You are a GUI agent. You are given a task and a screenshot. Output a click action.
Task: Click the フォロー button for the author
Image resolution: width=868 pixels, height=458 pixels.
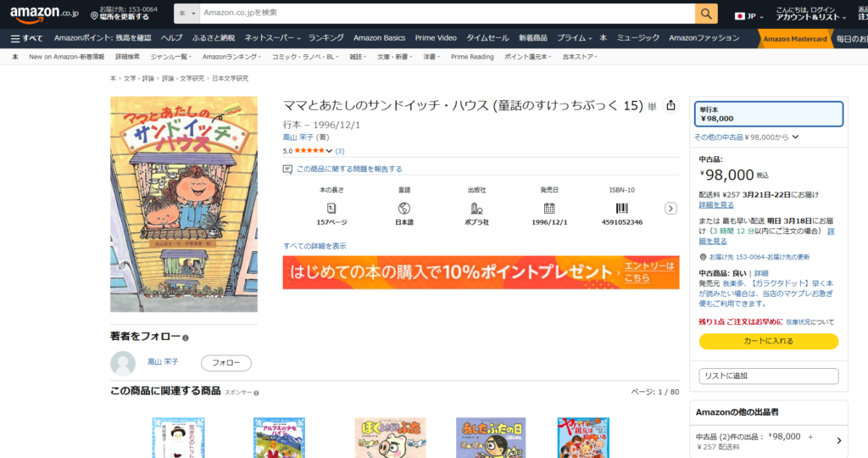pyautogui.click(x=225, y=363)
